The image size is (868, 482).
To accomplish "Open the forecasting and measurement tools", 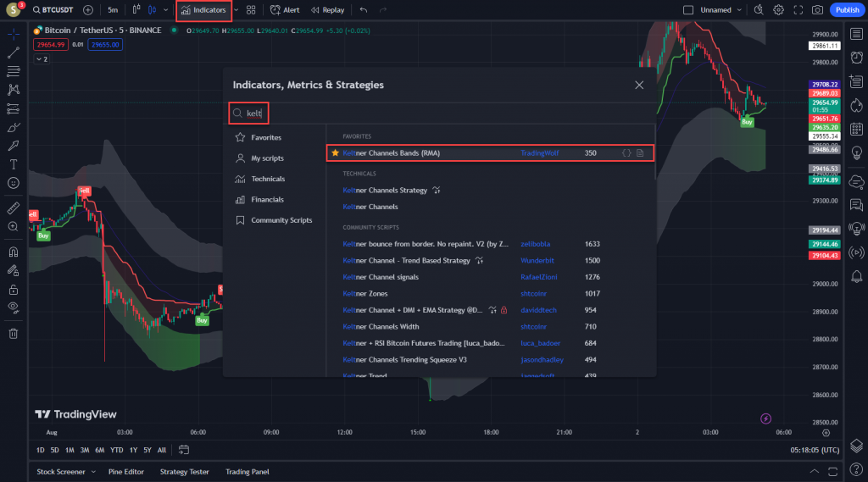I will point(14,108).
